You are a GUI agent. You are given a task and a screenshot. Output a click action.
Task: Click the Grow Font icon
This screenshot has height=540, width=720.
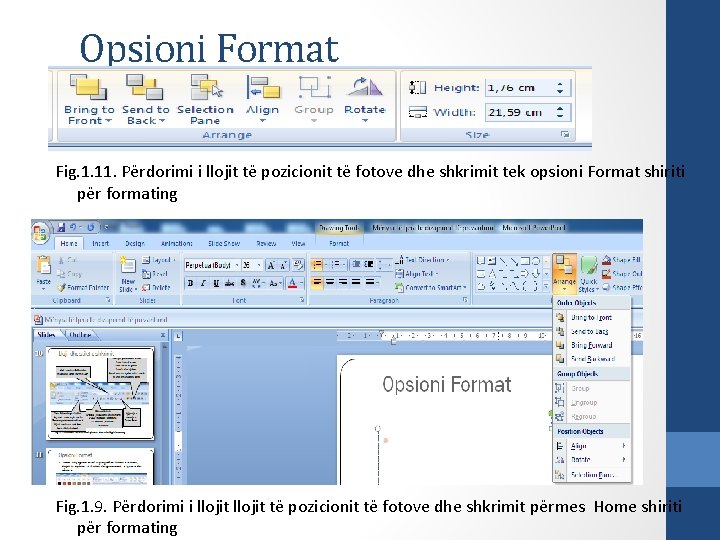271,265
